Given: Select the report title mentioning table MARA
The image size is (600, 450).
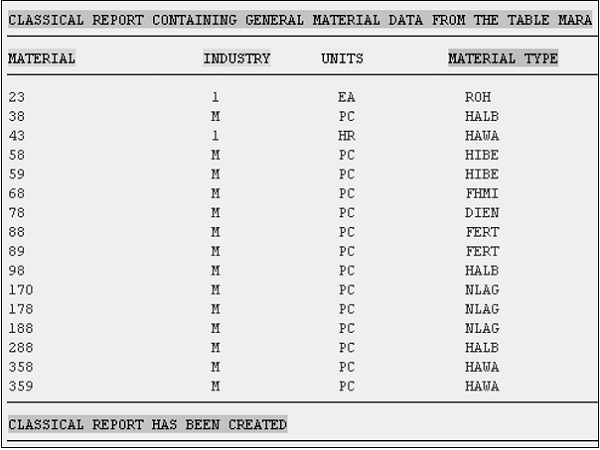Looking at the screenshot, I should 300,20.
